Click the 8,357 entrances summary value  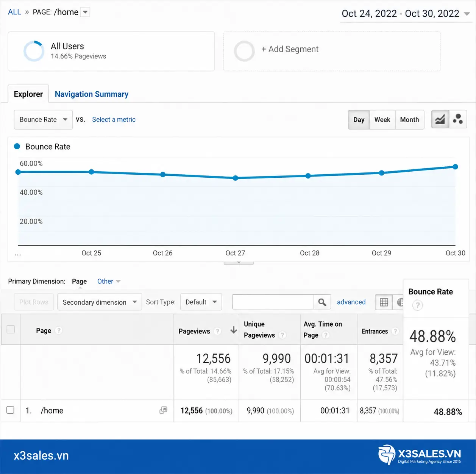pos(384,358)
